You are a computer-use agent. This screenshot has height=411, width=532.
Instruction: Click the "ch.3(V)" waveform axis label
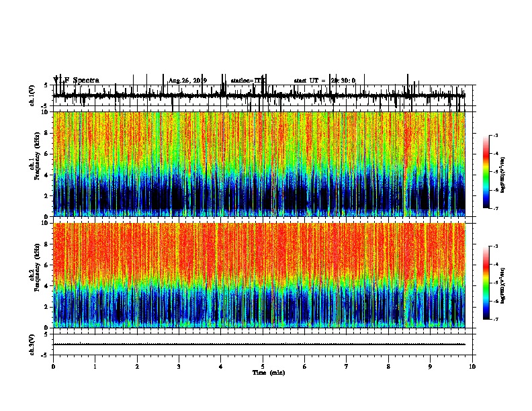[32, 345]
